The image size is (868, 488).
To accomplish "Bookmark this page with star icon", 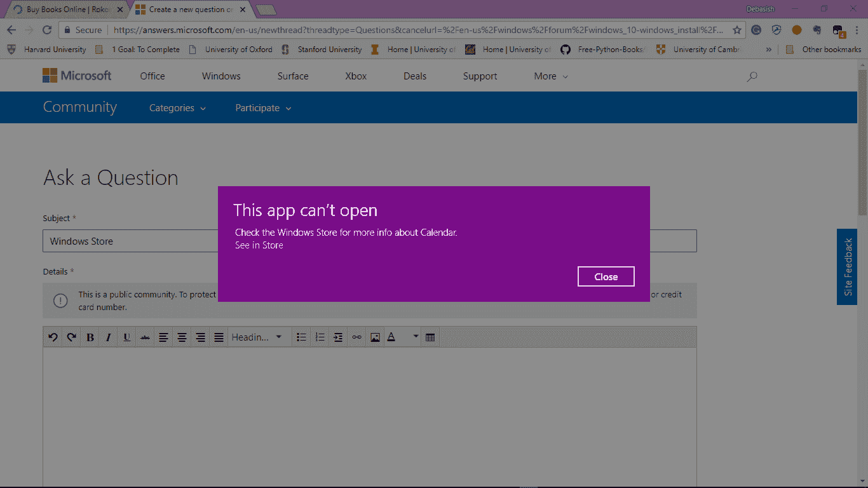I will click(x=737, y=30).
